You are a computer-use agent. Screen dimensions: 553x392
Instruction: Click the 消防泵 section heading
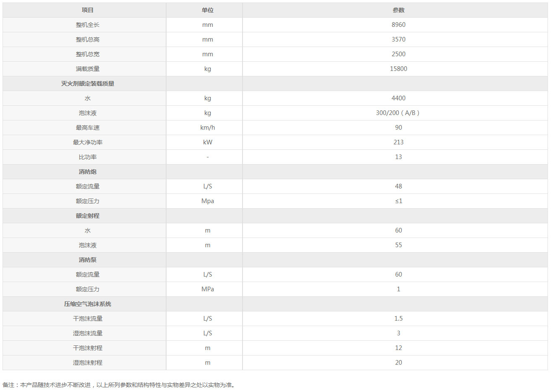click(x=88, y=260)
